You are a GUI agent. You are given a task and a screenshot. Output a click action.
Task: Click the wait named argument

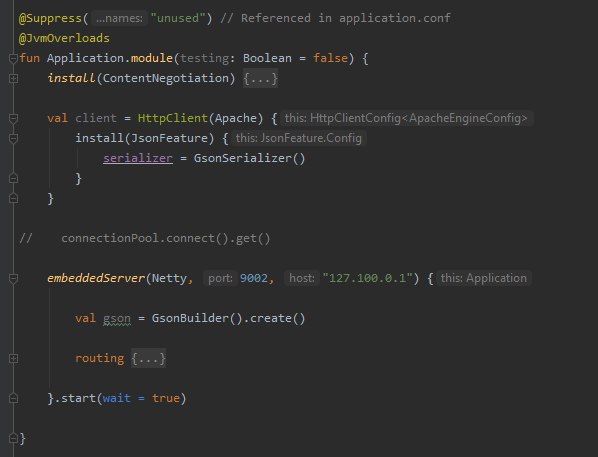point(117,398)
